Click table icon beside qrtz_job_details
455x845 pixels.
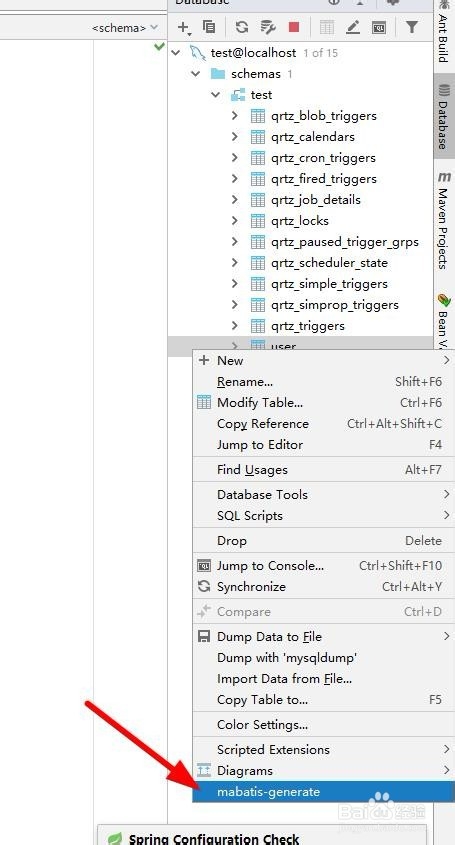point(258,200)
